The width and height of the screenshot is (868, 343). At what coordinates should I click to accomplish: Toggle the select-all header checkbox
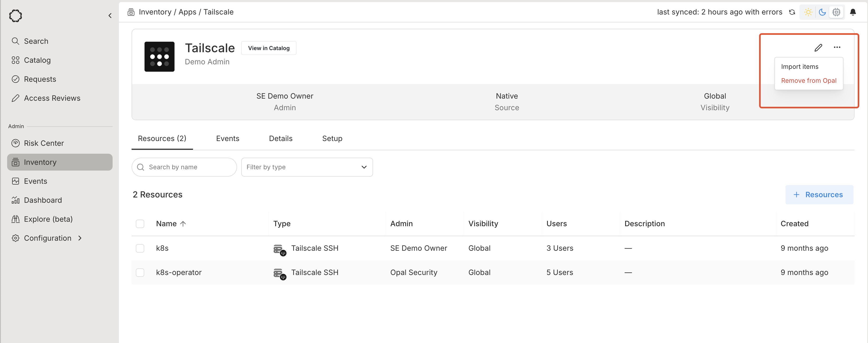click(140, 224)
